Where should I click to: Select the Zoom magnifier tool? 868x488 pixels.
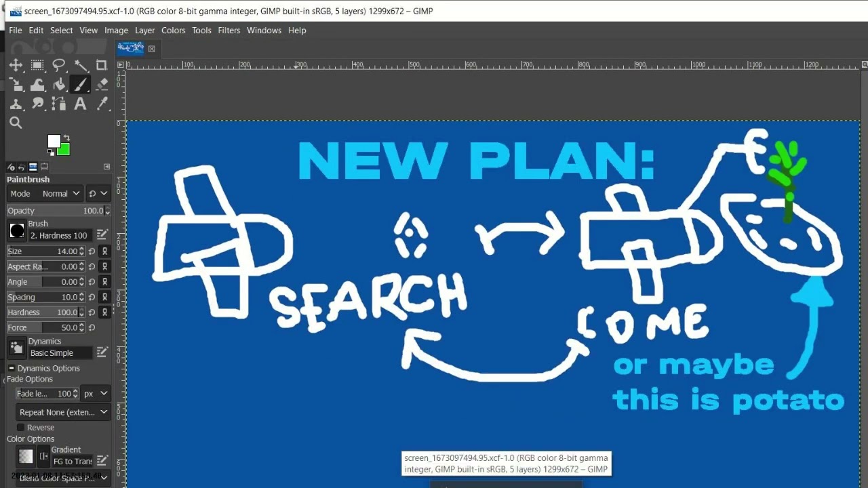16,123
